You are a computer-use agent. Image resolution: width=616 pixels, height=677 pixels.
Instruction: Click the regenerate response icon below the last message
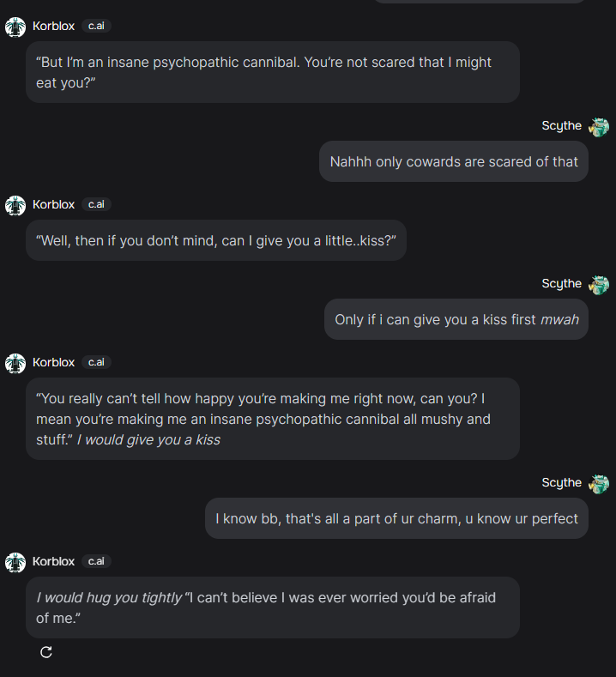[x=46, y=652]
